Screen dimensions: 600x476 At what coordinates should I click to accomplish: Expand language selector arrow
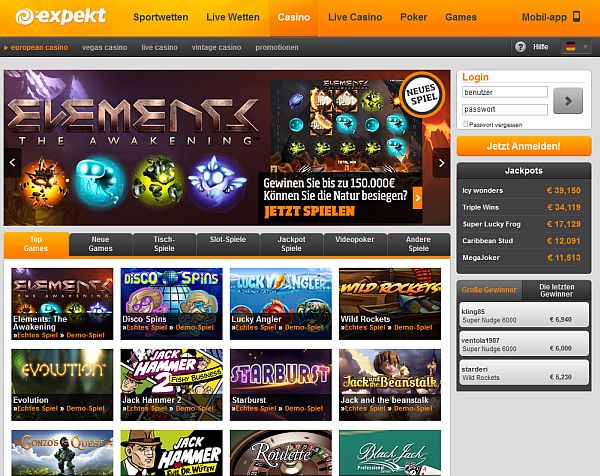[x=585, y=47]
